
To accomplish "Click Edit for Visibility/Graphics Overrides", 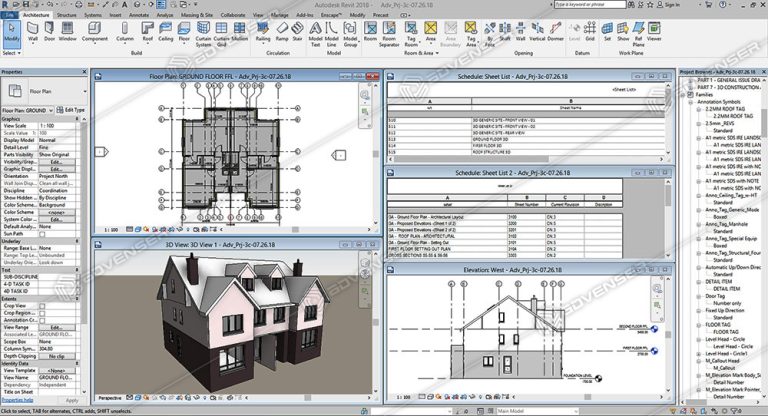I will (x=56, y=162).
